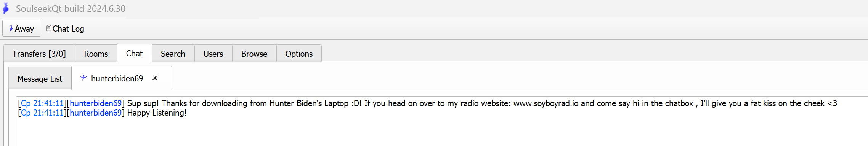Switch to the Transfers [3/0] tab
Image resolution: width=868 pixels, height=146 pixels.
click(x=39, y=54)
